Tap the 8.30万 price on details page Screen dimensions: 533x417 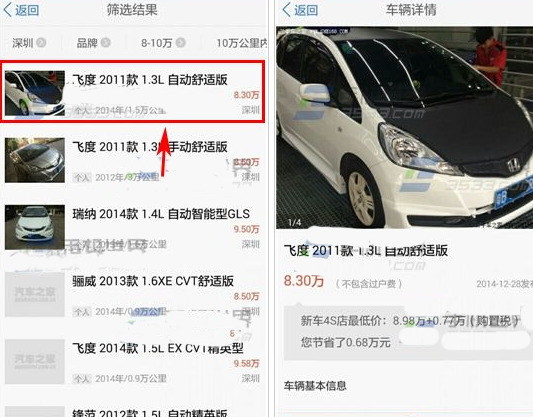coord(304,281)
